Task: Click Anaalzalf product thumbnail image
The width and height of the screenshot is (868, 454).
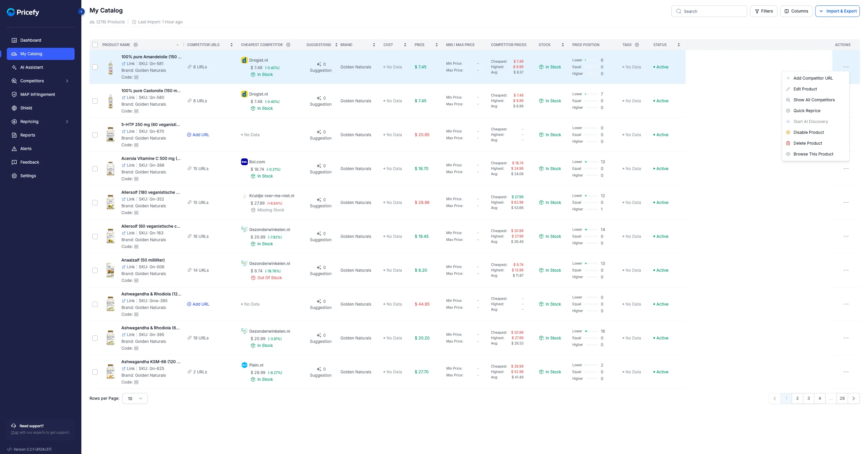Action: click(x=111, y=270)
